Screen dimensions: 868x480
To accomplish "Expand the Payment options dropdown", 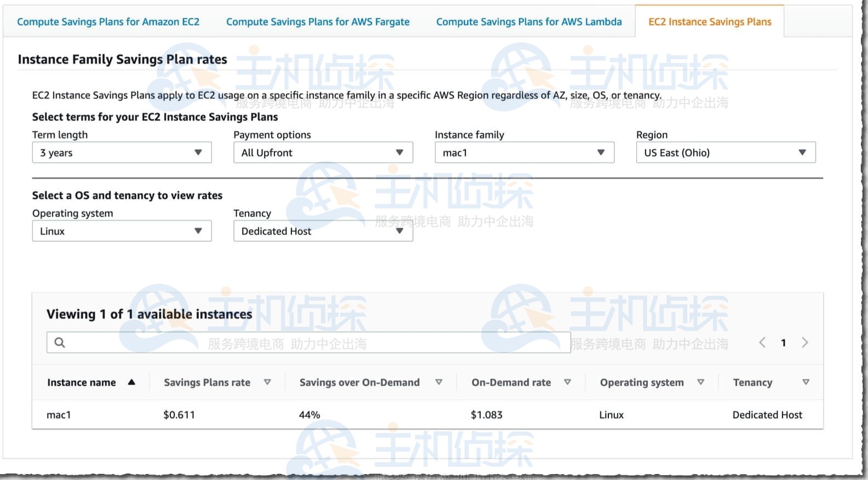I will (323, 153).
